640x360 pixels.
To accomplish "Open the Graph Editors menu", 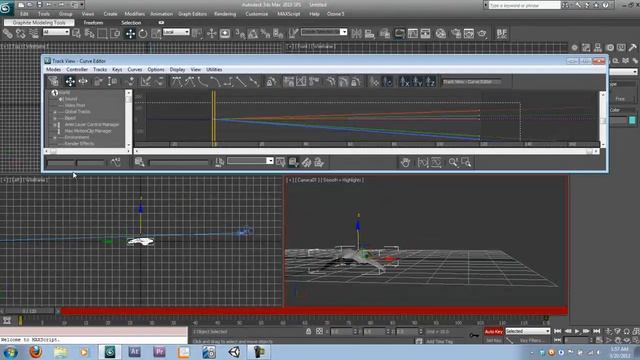I will [192, 14].
